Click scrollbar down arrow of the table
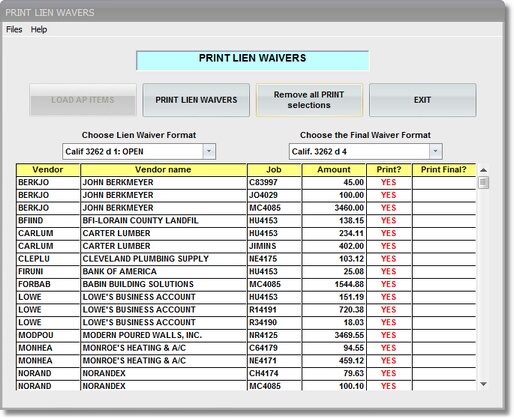The width and height of the screenshot is (514, 419). 483,384
